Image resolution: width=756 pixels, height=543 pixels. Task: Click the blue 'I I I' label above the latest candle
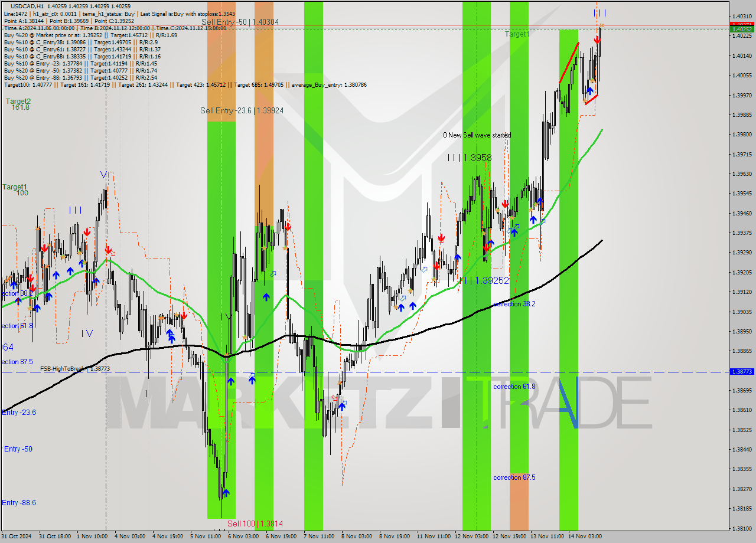(x=599, y=12)
